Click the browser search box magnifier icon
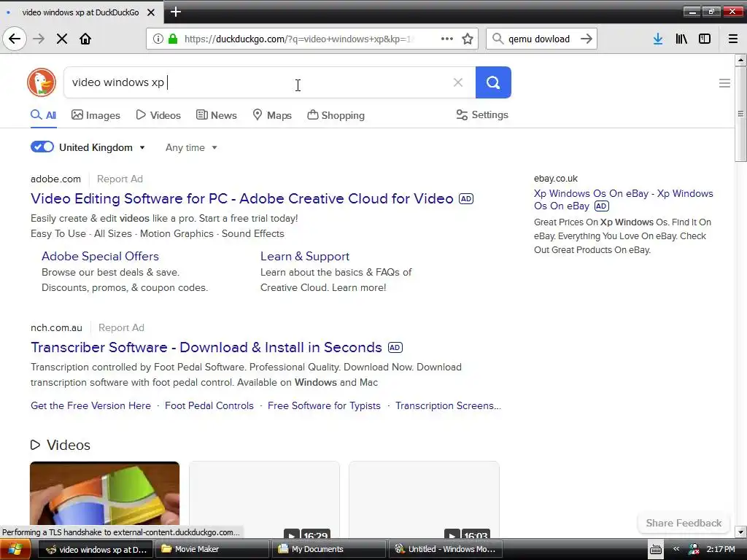747x560 pixels. click(498, 39)
